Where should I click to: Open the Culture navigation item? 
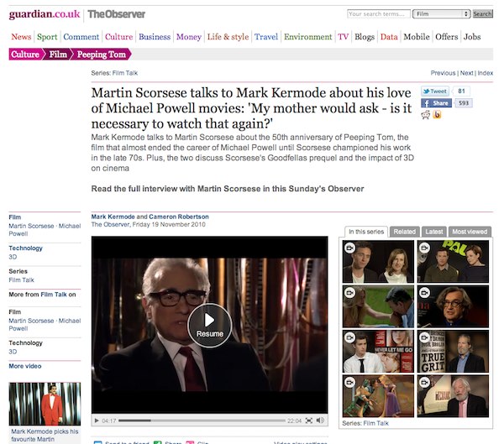[118, 37]
